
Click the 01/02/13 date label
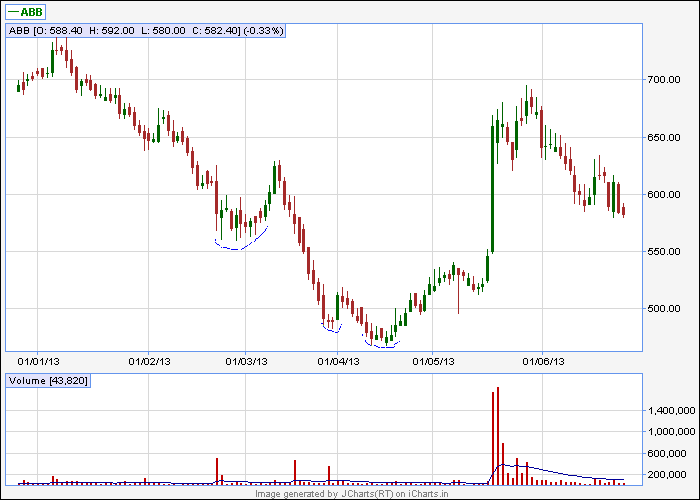click(149, 361)
